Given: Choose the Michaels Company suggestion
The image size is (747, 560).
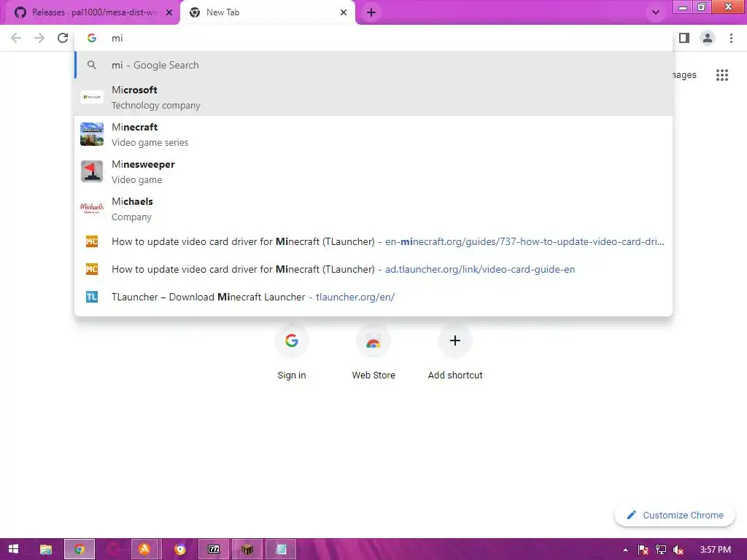Looking at the screenshot, I should click(x=374, y=209).
